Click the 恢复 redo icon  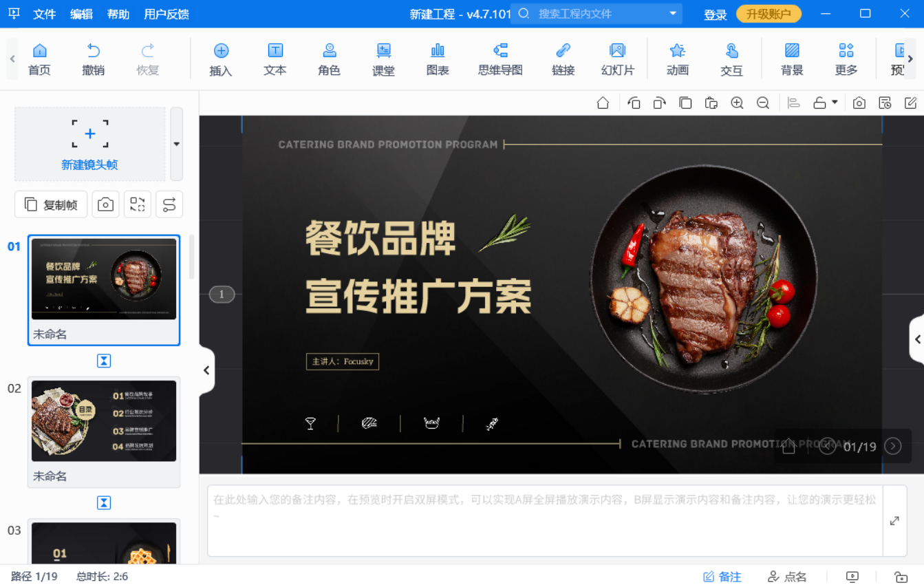coord(147,50)
